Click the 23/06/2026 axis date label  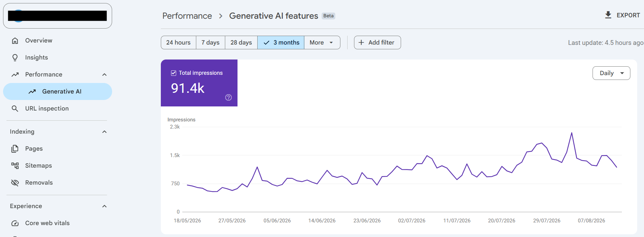pyautogui.click(x=367, y=221)
